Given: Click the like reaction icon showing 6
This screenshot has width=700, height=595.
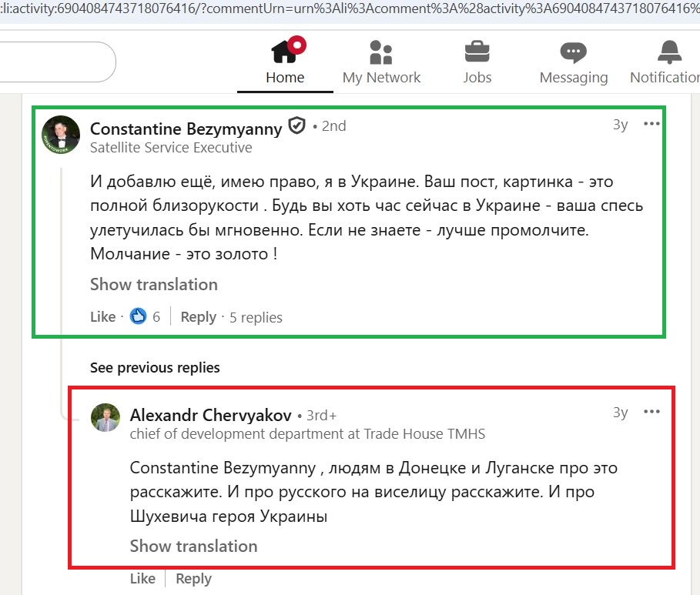Looking at the screenshot, I should tap(138, 316).
